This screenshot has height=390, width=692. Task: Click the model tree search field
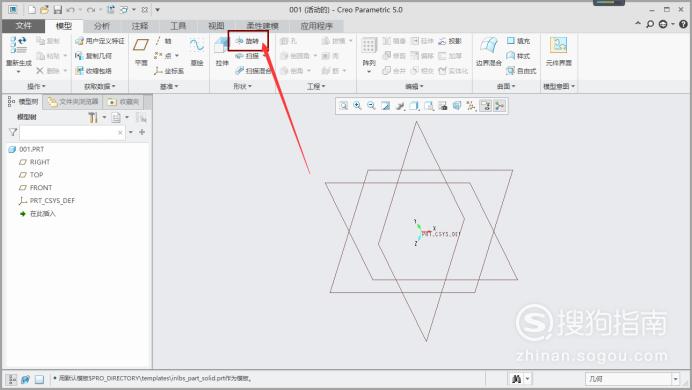pyautogui.click(x=72, y=132)
